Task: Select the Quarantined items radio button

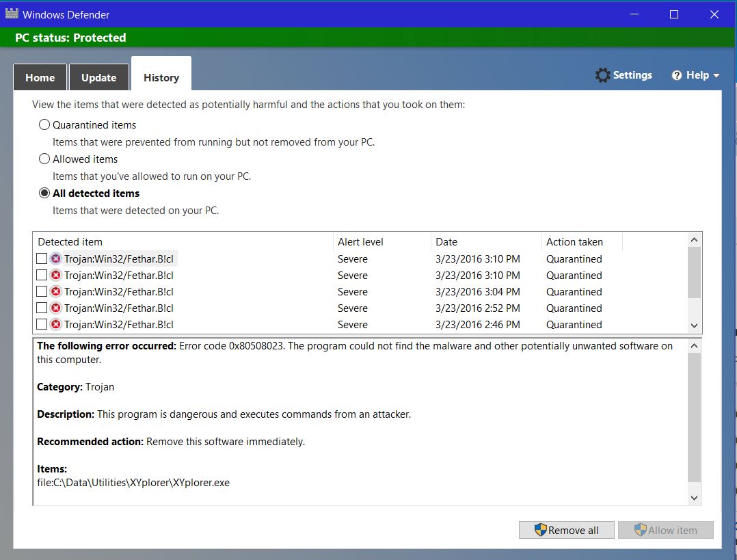Action: tap(44, 124)
